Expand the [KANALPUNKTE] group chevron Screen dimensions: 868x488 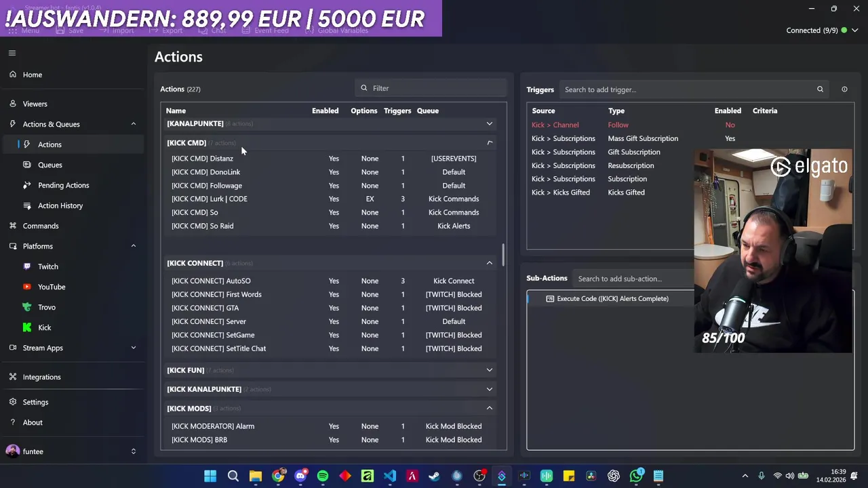click(x=490, y=123)
